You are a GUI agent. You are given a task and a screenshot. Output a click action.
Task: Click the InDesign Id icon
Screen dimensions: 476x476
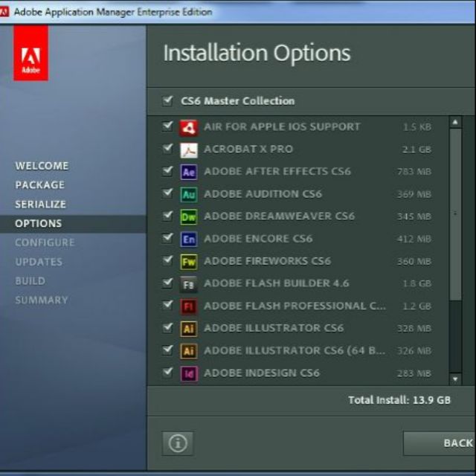[188, 373]
